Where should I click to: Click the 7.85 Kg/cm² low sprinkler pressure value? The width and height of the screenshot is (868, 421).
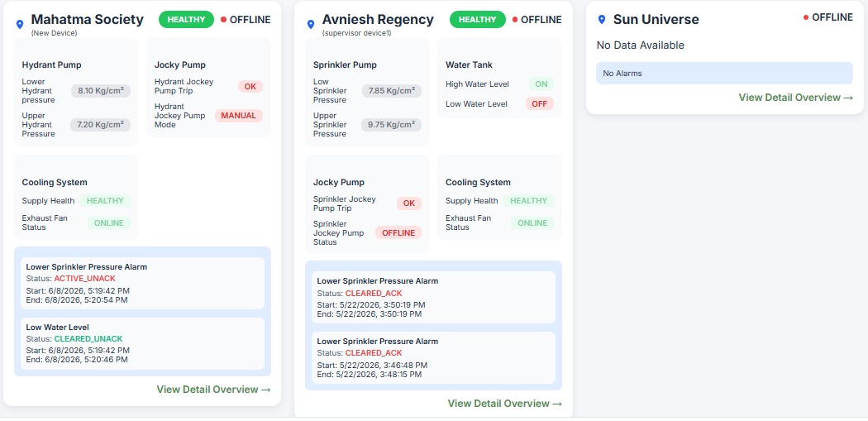click(392, 91)
